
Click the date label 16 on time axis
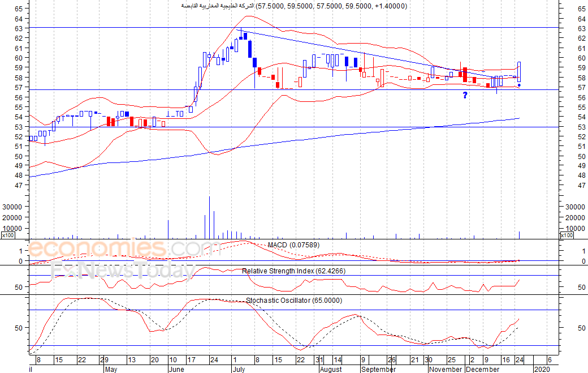pyautogui.click(x=506, y=360)
